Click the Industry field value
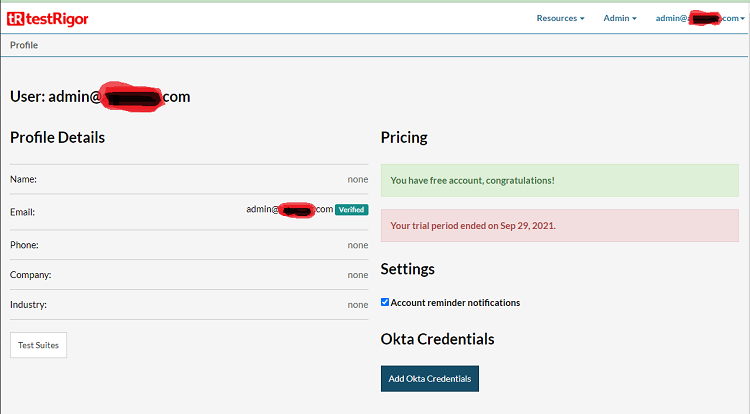The height and width of the screenshot is (414, 750). [x=357, y=305]
